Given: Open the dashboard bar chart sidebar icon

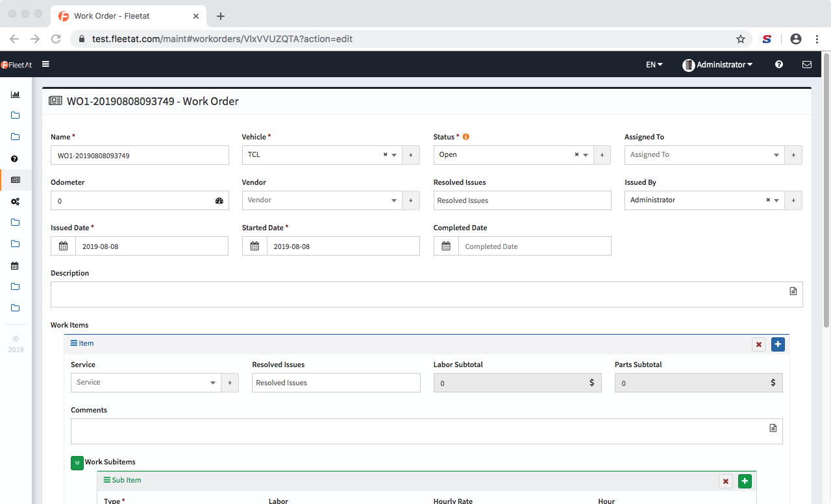Looking at the screenshot, I should click(15, 94).
